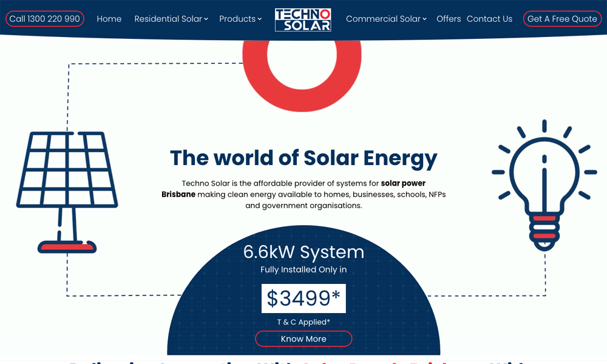
Task: Open the Home menu item
Action: click(109, 19)
